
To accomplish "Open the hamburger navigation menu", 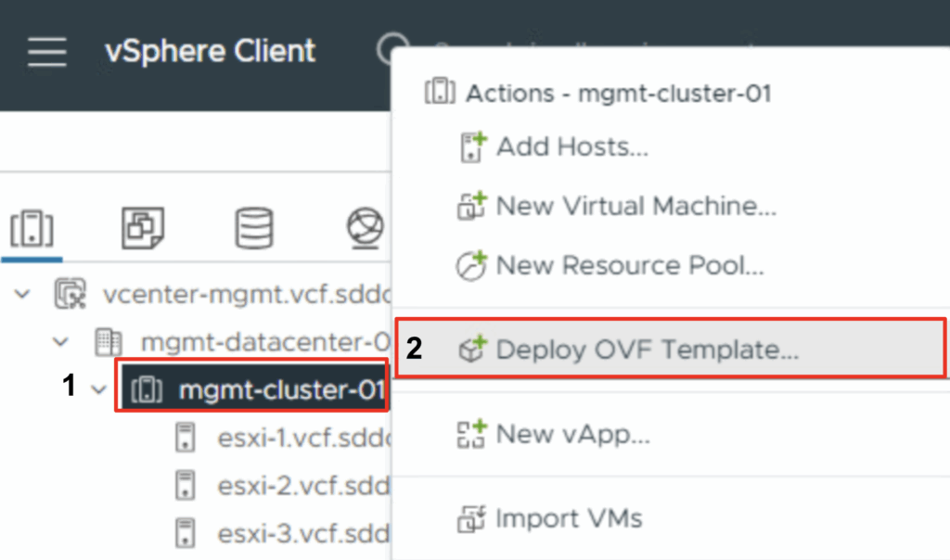I will click(x=46, y=51).
